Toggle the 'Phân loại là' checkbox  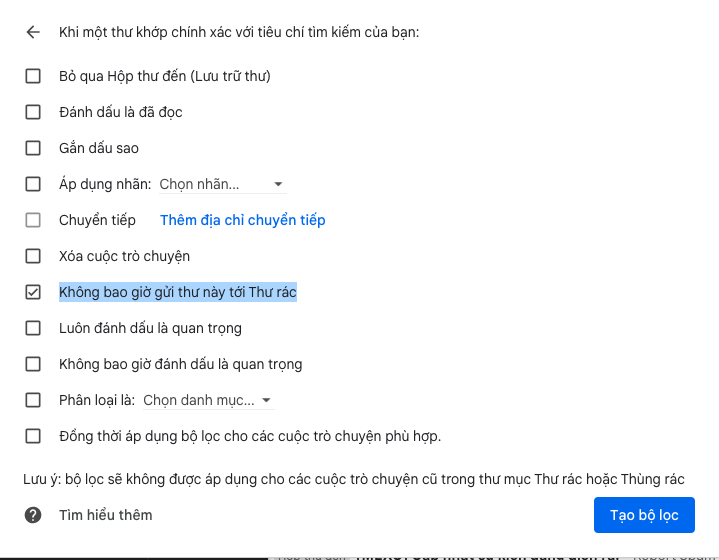pyautogui.click(x=33, y=400)
